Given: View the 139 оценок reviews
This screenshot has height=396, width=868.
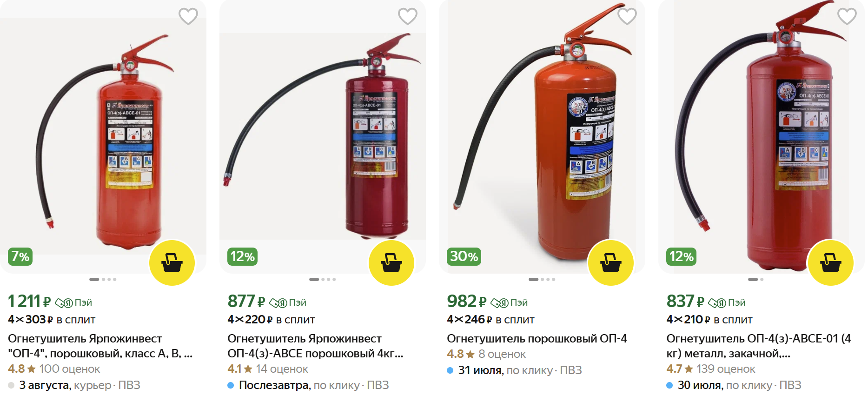Looking at the screenshot, I should (726, 369).
